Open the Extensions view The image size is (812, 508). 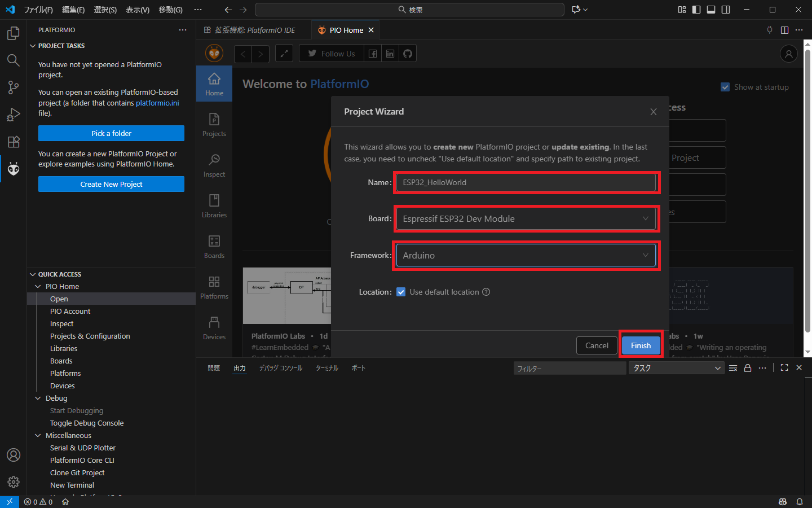click(x=14, y=142)
